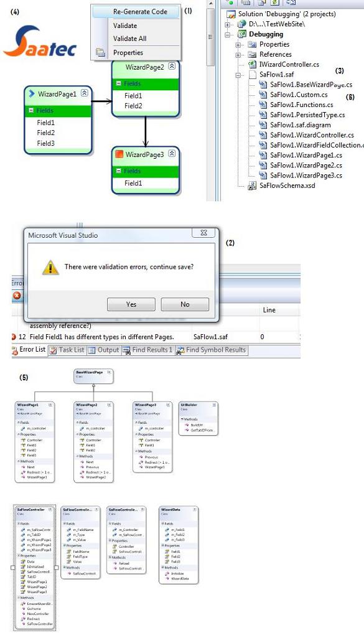Expand the Properties tree node
Image resolution: width=364 pixels, height=633 pixels.
click(x=238, y=45)
